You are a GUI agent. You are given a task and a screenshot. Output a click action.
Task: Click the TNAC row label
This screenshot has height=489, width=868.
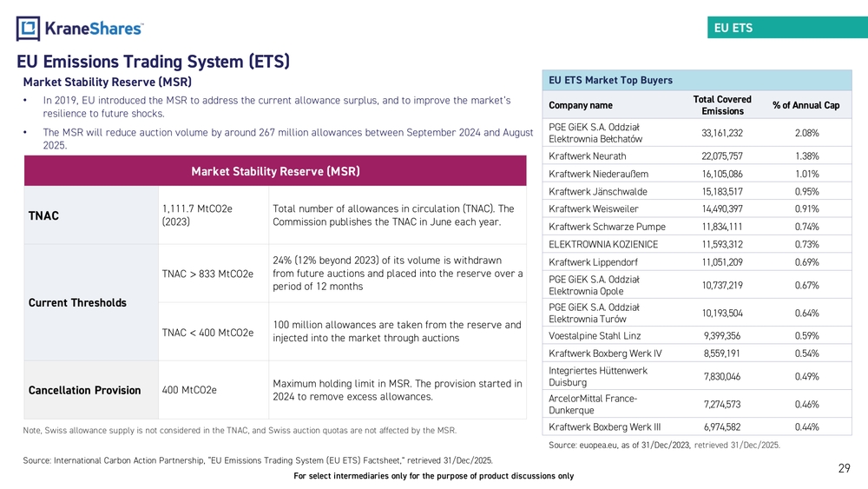(44, 215)
